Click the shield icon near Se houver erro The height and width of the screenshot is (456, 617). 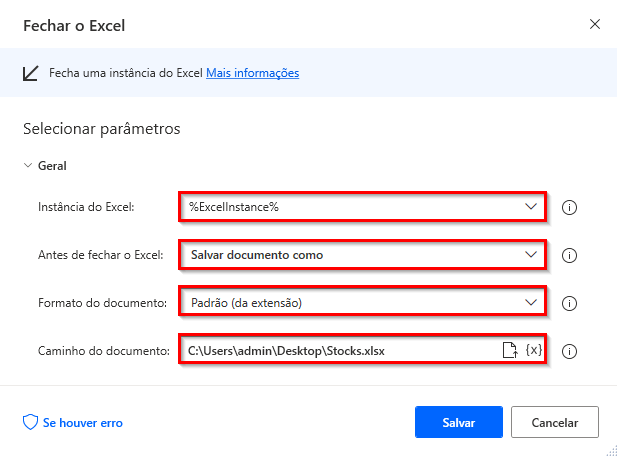click(x=30, y=423)
